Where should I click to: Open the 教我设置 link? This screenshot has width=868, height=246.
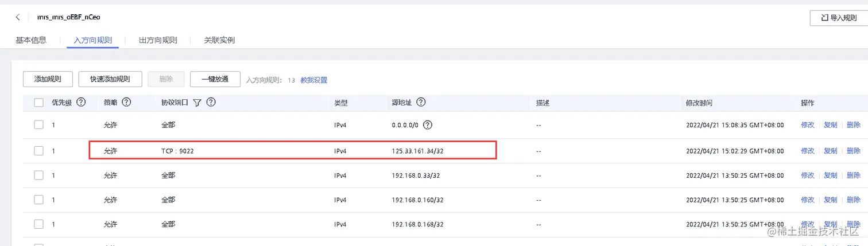click(x=314, y=80)
